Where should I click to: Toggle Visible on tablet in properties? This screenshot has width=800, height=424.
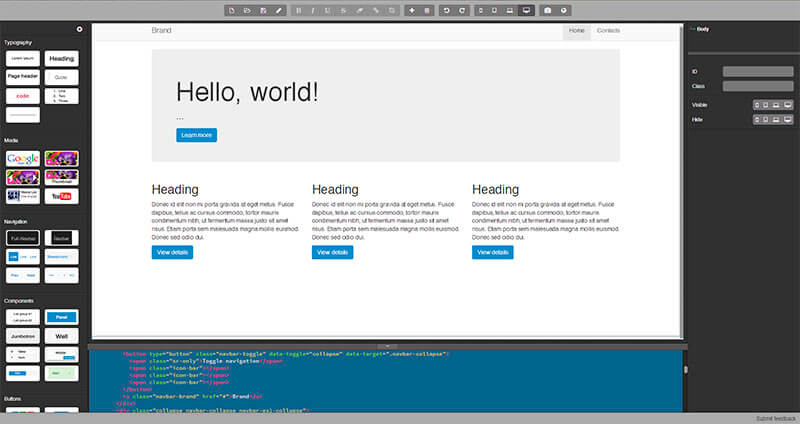click(x=766, y=105)
